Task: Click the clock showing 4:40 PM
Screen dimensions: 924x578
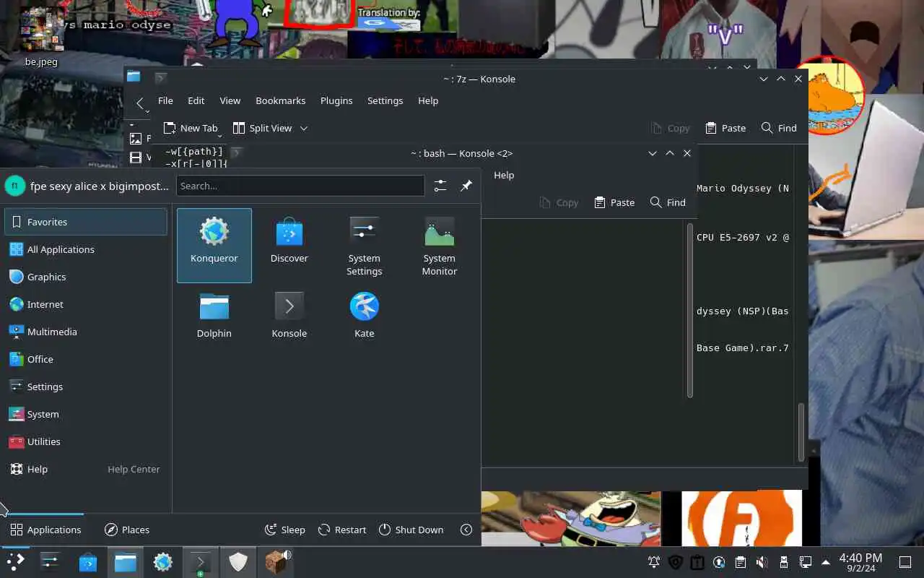Action: click(860, 561)
